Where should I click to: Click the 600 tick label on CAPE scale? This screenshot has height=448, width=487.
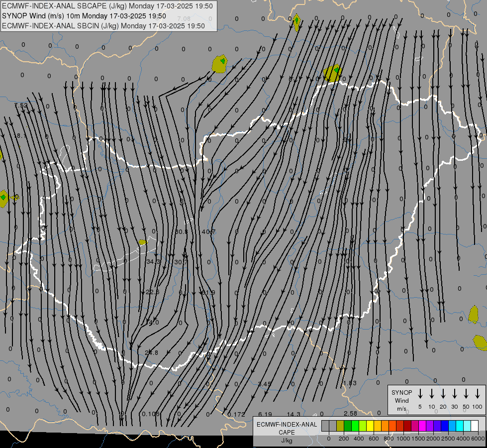click(374, 439)
